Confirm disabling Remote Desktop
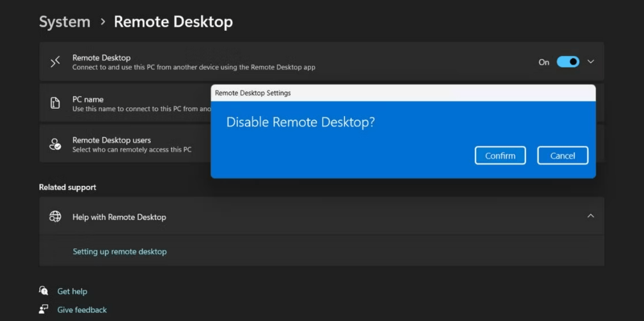 point(500,155)
